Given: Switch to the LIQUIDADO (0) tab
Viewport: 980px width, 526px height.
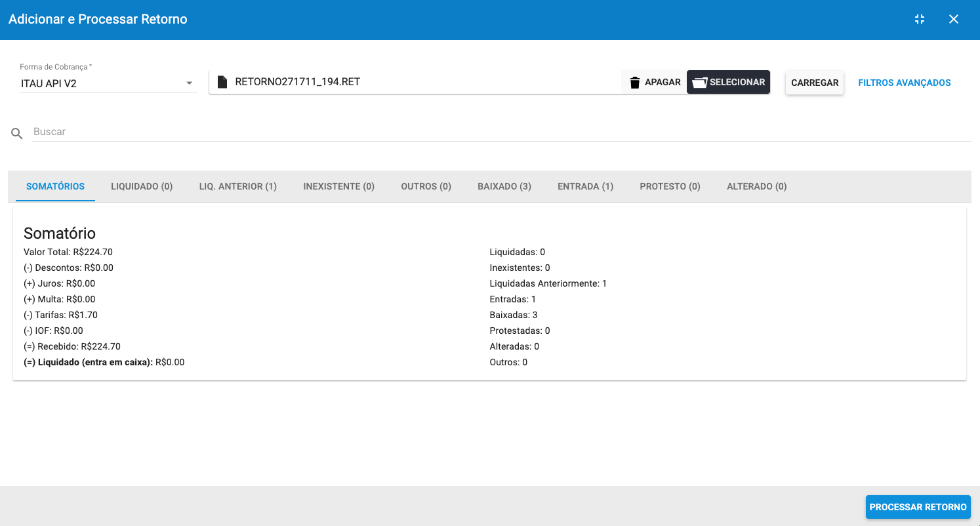Looking at the screenshot, I should coord(142,186).
